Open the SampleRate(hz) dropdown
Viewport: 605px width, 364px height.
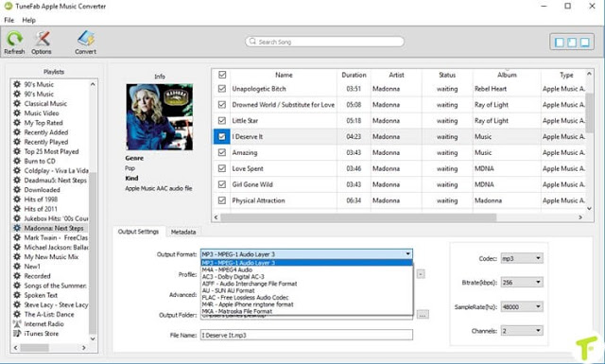pyautogui.click(x=522, y=307)
